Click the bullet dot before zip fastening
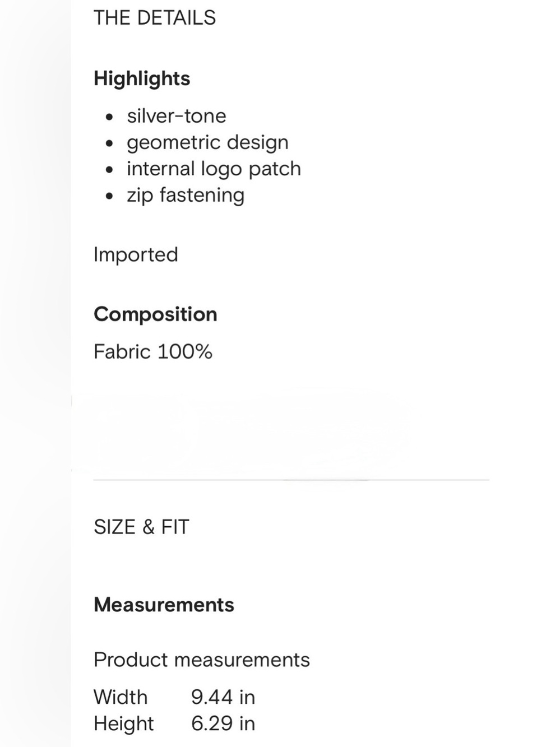Image resolution: width=560 pixels, height=747 pixels. (109, 196)
